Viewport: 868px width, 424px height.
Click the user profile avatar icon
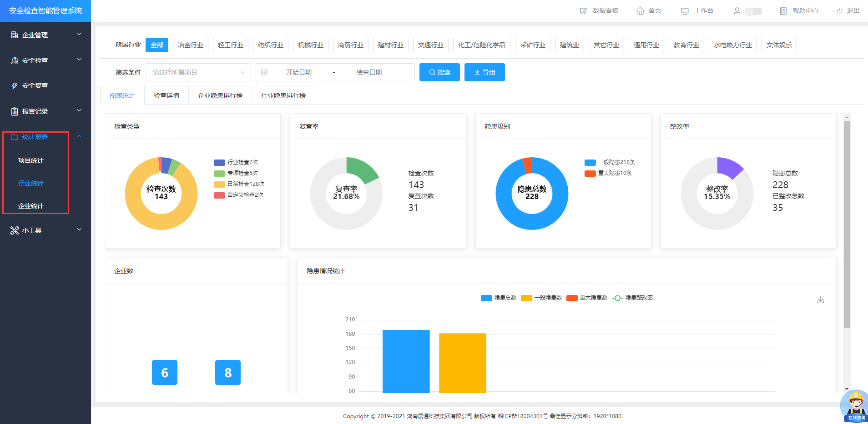pos(737,11)
